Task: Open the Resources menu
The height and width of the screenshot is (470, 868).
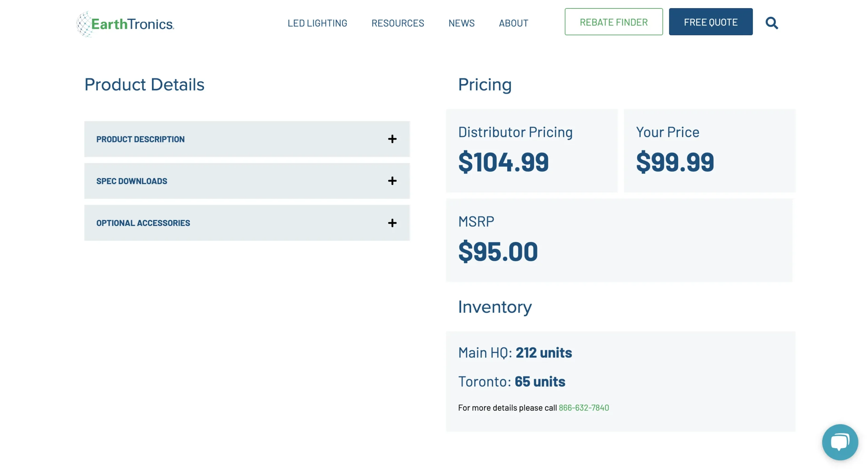Action: click(x=397, y=23)
